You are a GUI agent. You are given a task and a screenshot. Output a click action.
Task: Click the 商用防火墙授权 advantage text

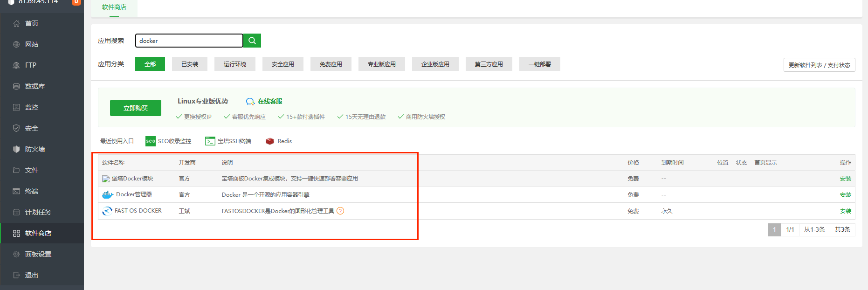(426, 117)
